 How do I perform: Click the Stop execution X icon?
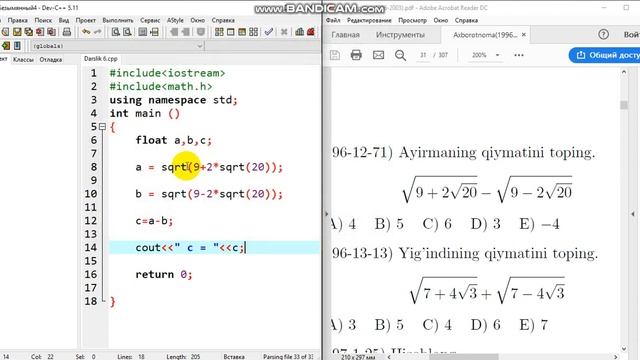pos(284,32)
